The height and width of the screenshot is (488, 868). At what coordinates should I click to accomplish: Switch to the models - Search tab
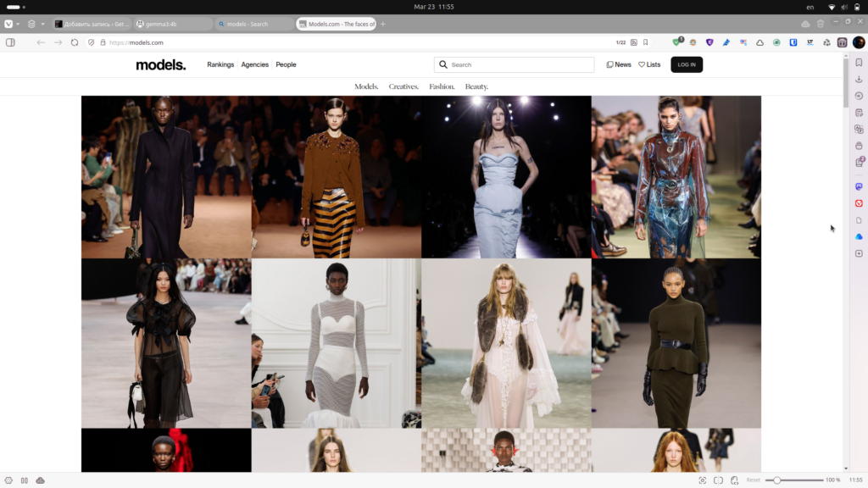pos(254,24)
